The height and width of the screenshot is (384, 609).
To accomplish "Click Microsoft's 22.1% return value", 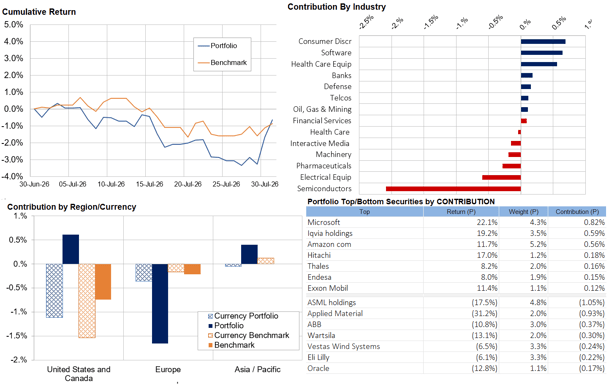I will coord(487,222).
